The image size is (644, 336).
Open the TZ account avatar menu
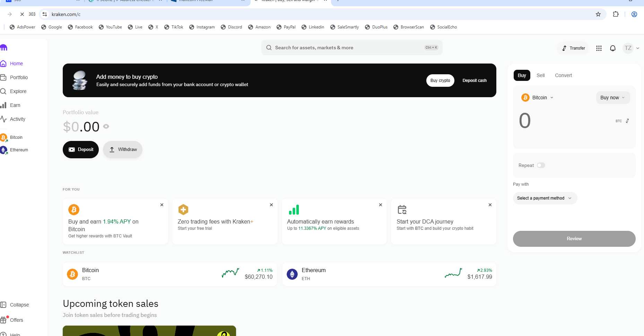pos(631,48)
